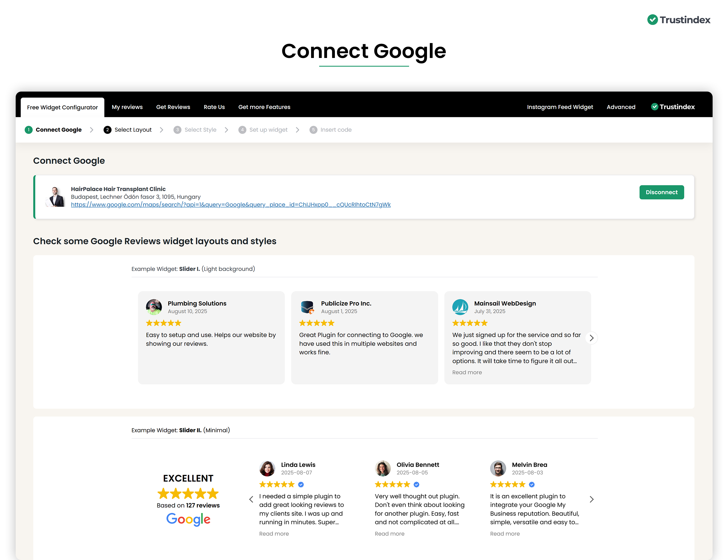Click Melvin Brea's verified badge icon
This screenshot has width=728, height=560.
click(x=532, y=484)
